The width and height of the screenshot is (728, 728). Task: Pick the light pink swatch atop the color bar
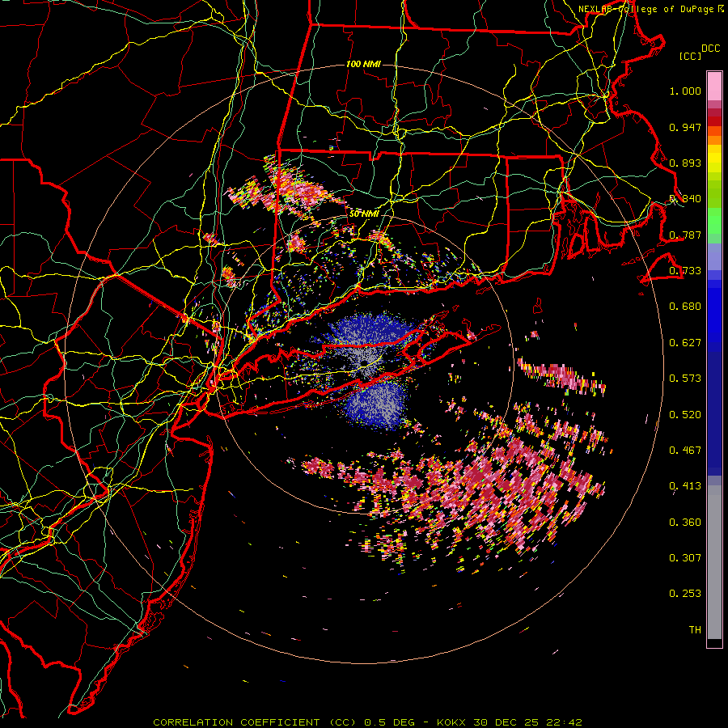tap(714, 87)
